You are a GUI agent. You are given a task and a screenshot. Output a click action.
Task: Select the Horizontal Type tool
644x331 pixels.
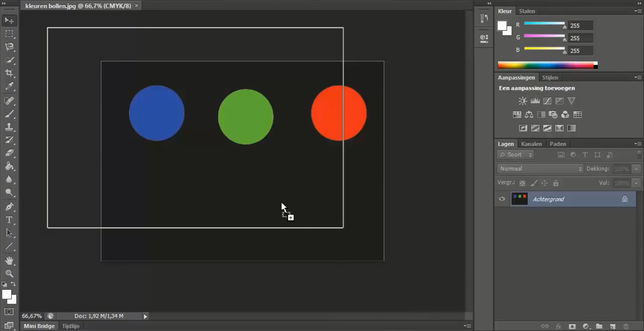pos(9,220)
